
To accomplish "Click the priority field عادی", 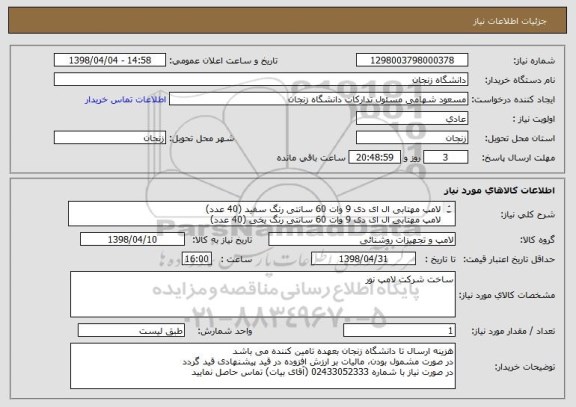I will tap(412, 119).
